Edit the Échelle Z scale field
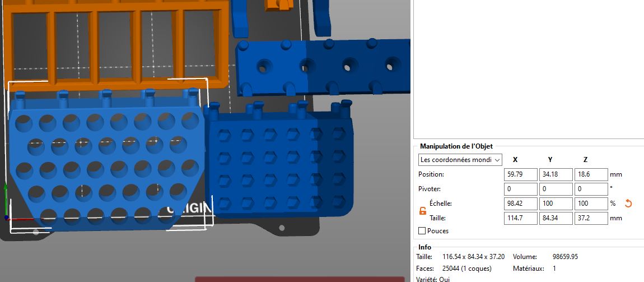644x282 pixels. 591,204
